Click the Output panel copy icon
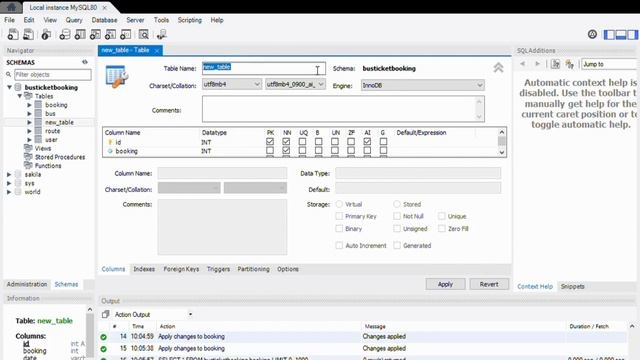640x360 pixels. pyautogui.click(x=106, y=314)
